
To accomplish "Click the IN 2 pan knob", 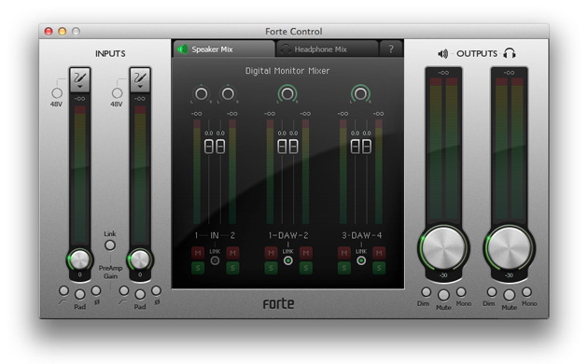I will pyautogui.click(x=228, y=93).
